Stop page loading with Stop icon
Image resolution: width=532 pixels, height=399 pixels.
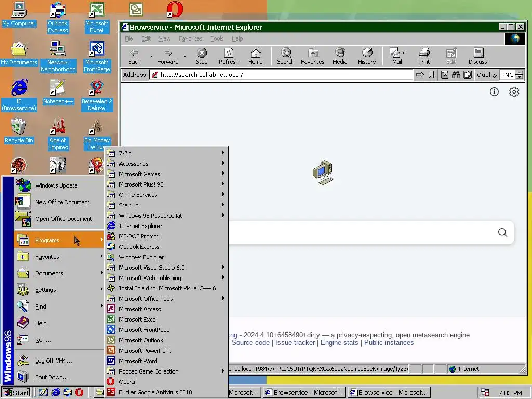point(202,56)
